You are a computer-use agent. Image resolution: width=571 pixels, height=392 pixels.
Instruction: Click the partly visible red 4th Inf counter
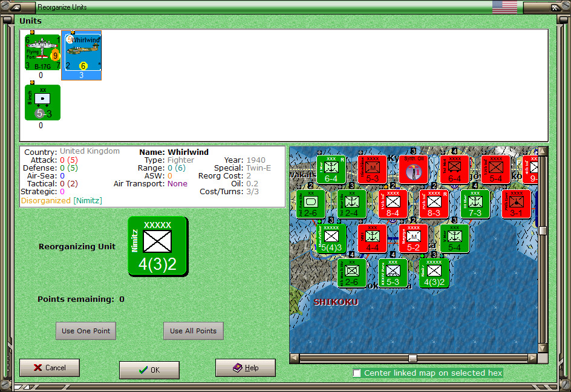530,169
